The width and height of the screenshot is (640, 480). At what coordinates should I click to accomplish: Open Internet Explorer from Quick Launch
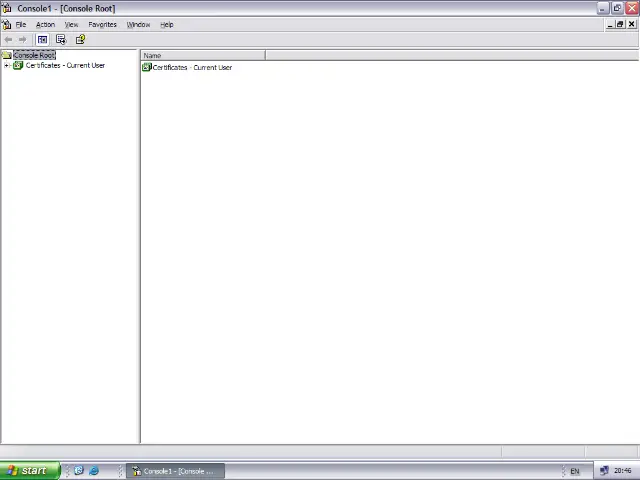coord(94,471)
